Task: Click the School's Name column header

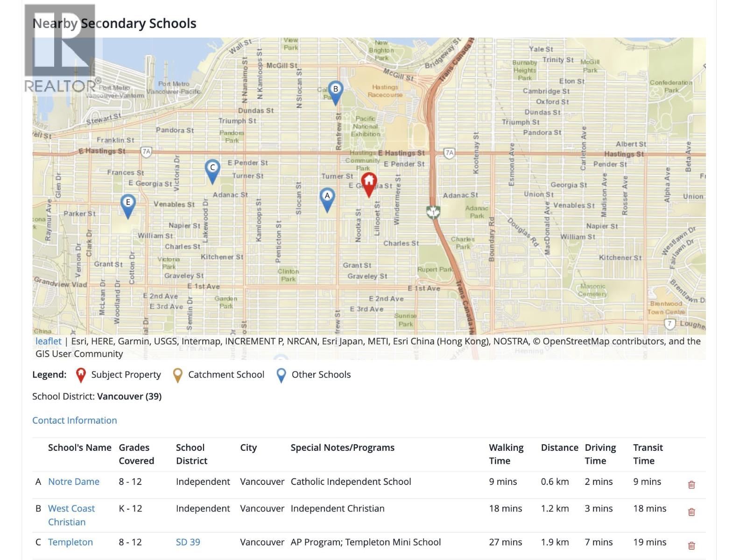Action: coord(79,448)
